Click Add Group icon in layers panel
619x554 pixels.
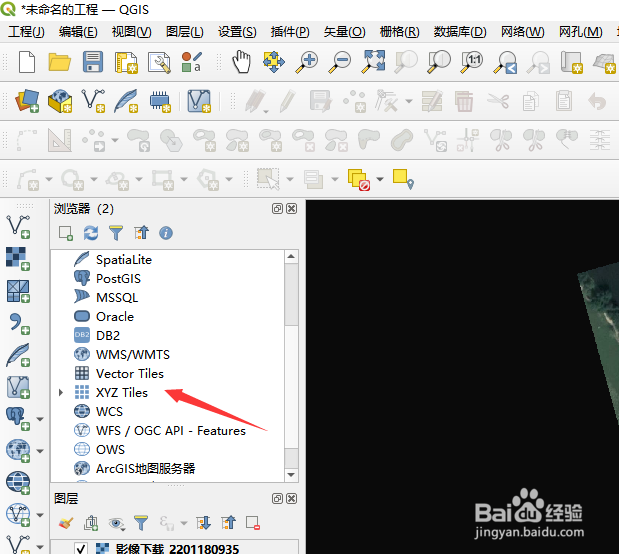91,523
